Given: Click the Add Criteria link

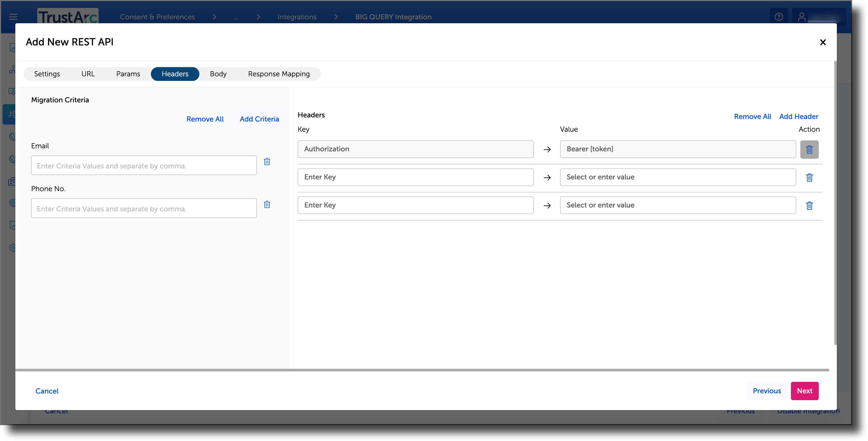Looking at the screenshot, I should click(x=259, y=119).
